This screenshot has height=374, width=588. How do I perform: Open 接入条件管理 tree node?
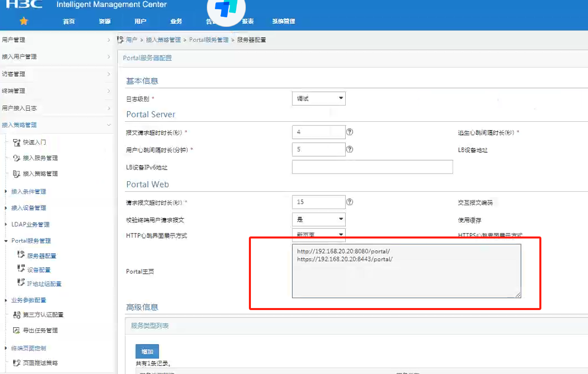(x=28, y=191)
